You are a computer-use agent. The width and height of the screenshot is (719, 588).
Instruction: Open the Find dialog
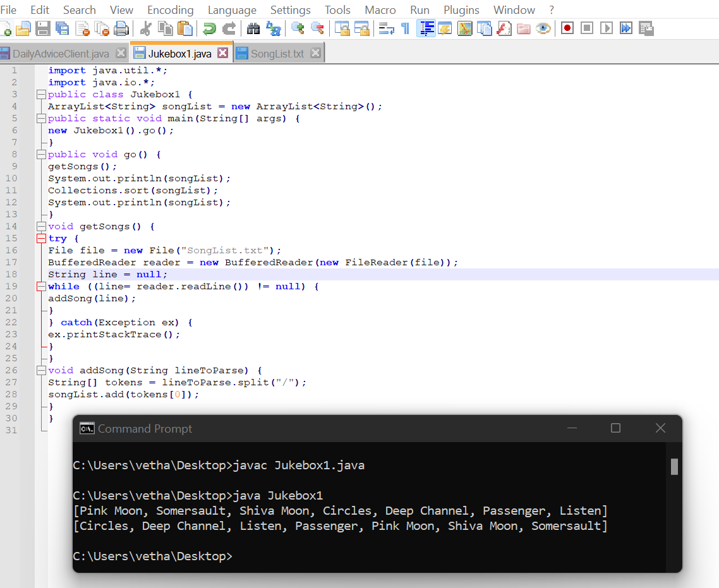[x=253, y=28]
